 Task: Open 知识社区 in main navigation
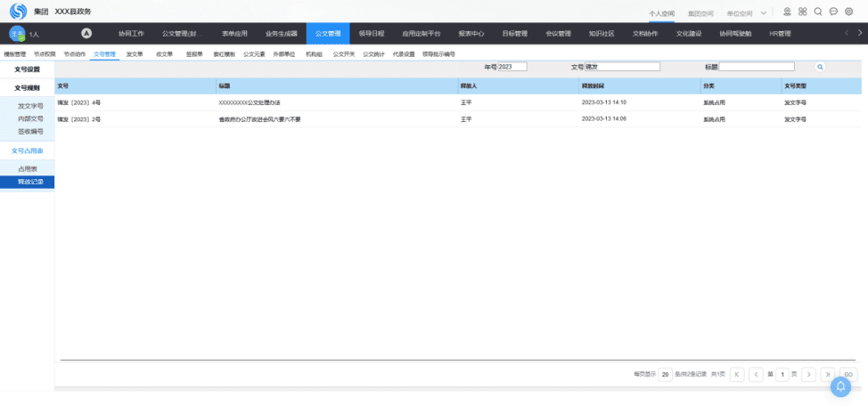pos(602,34)
